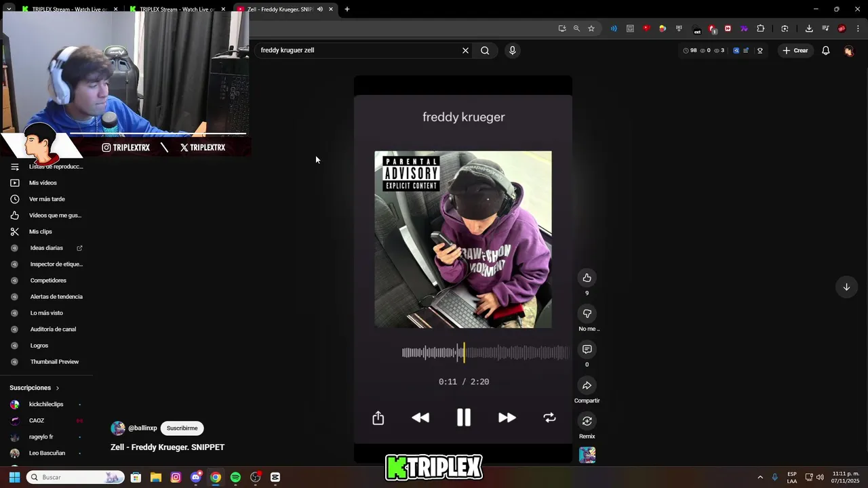Viewport: 868px width, 488px height.
Task: Open the zoom indicator in address bar
Action: pos(576,28)
